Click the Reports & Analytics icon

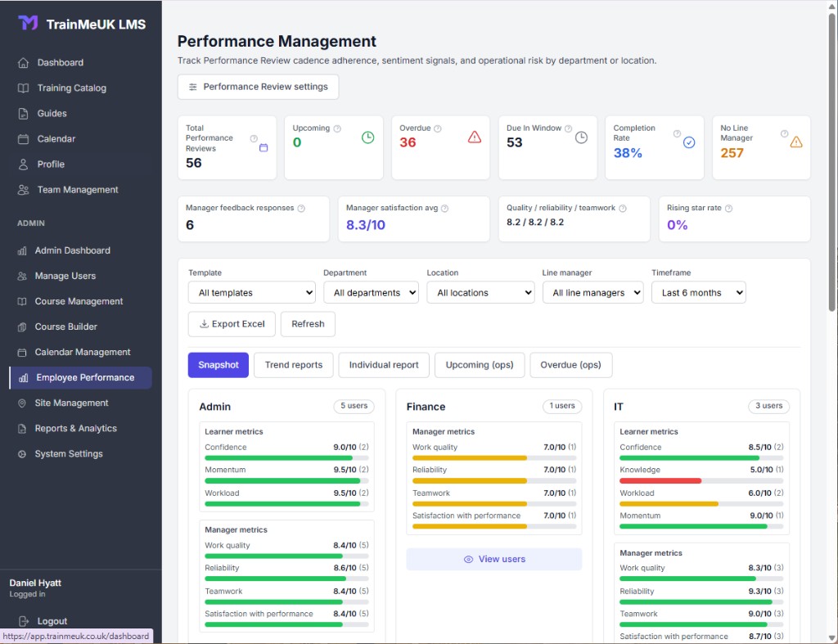(22, 429)
